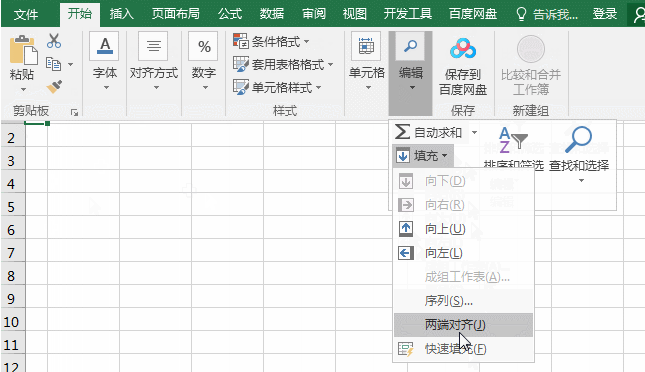Screen dimensions: 645x372
Task: Choose 向右(R) fill right
Action: coord(463,205)
